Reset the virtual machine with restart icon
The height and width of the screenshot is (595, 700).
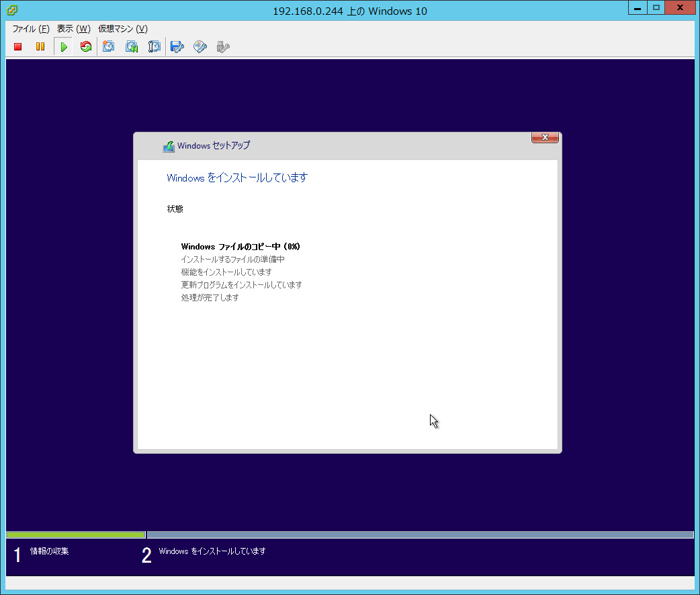[x=86, y=46]
